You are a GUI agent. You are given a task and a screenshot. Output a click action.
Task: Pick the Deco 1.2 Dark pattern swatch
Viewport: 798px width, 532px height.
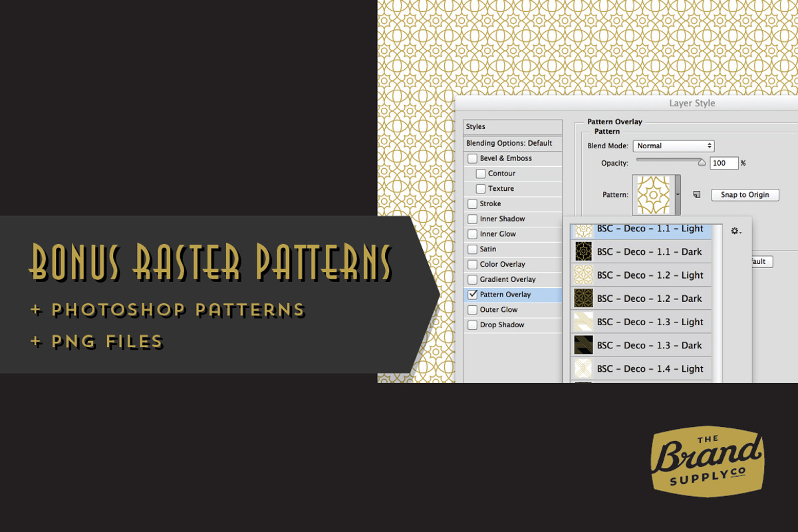tap(583, 299)
